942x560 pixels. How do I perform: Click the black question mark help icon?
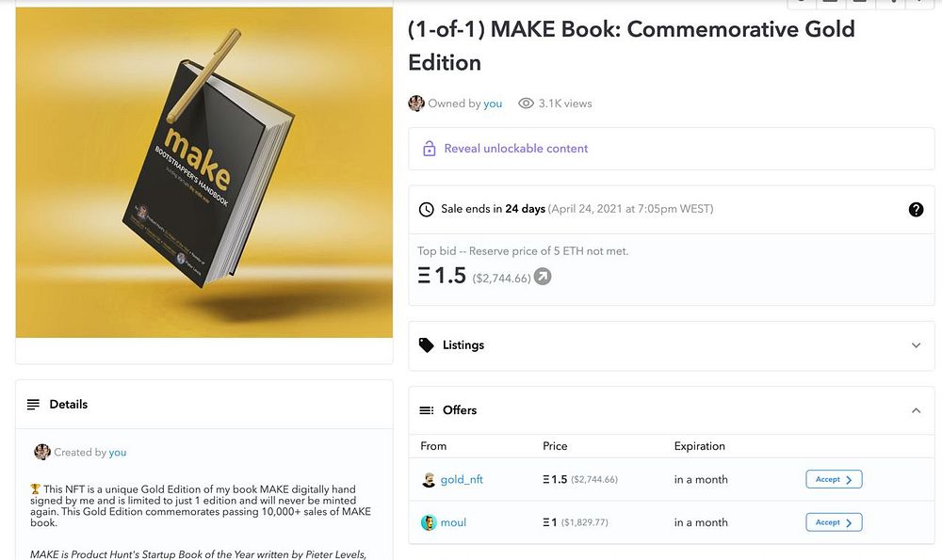click(916, 209)
